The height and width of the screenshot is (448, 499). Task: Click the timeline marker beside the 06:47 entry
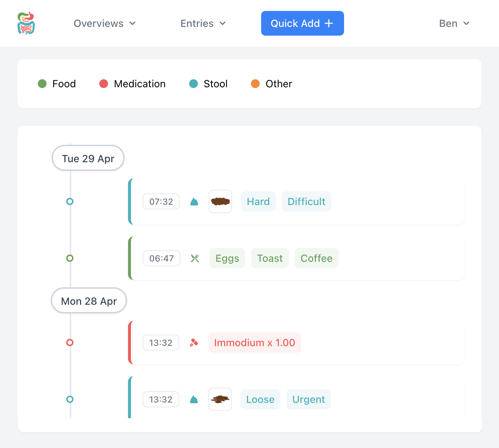tap(70, 258)
